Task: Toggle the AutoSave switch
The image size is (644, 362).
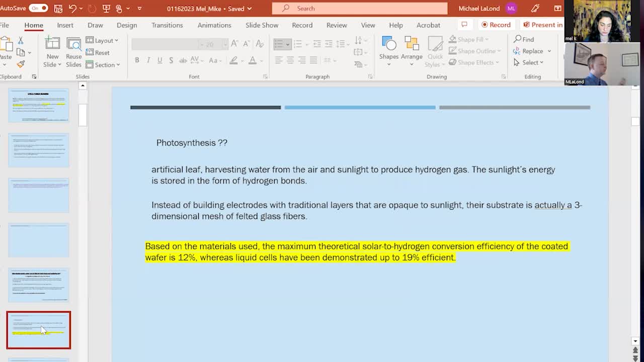Action: pos(38,8)
